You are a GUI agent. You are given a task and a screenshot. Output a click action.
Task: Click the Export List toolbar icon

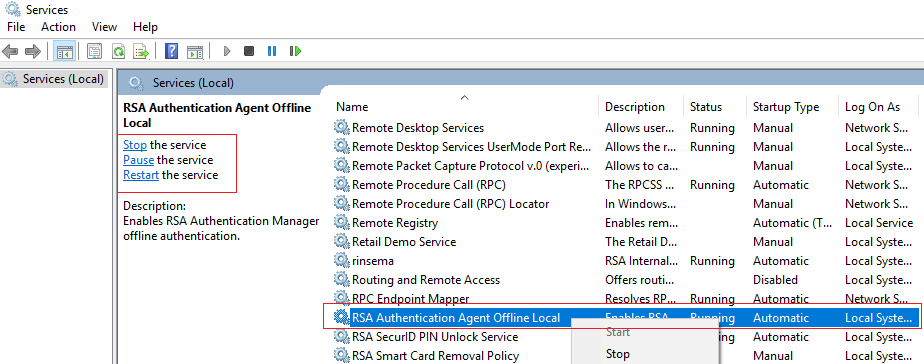tap(141, 52)
